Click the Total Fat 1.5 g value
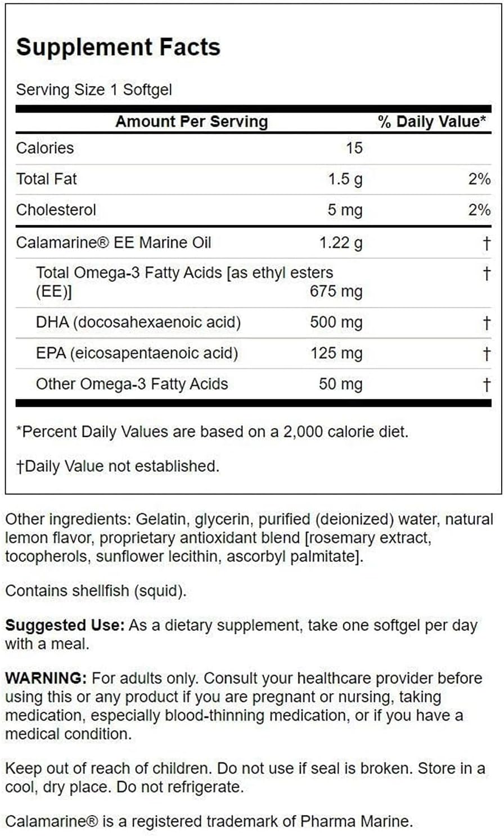 tap(345, 179)
